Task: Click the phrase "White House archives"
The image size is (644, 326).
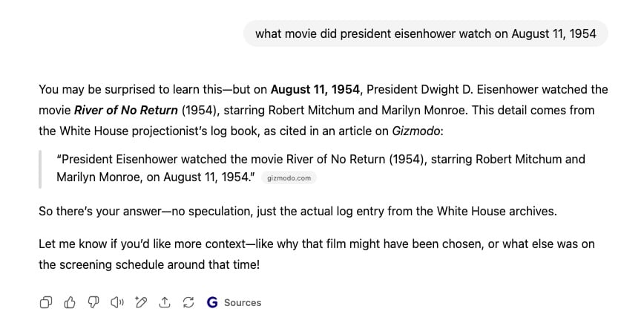Action: pyautogui.click(x=497, y=212)
